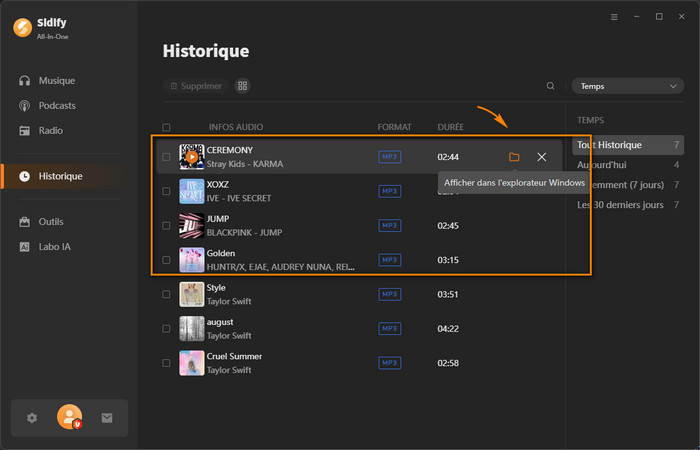This screenshot has width=700, height=450.
Task: Play the CEREMONY track thumbnail
Action: (191, 157)
